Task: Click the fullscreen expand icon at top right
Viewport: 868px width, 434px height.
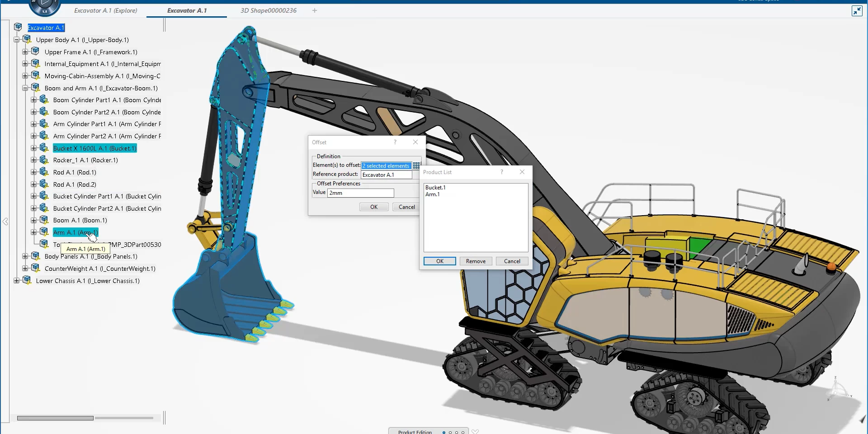Action: [x=857, y=11]
